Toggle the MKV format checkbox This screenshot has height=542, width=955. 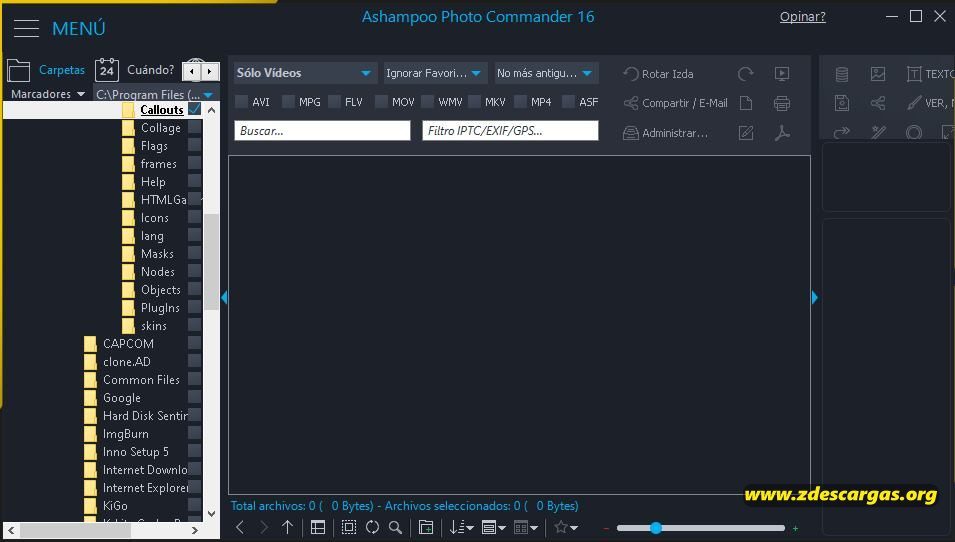point(474,102)
